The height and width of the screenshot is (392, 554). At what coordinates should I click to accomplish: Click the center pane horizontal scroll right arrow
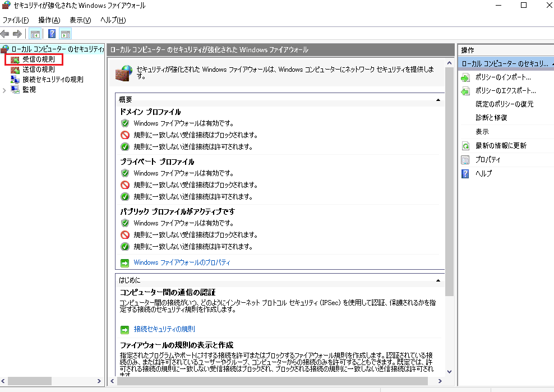click(x=440, y=381)
